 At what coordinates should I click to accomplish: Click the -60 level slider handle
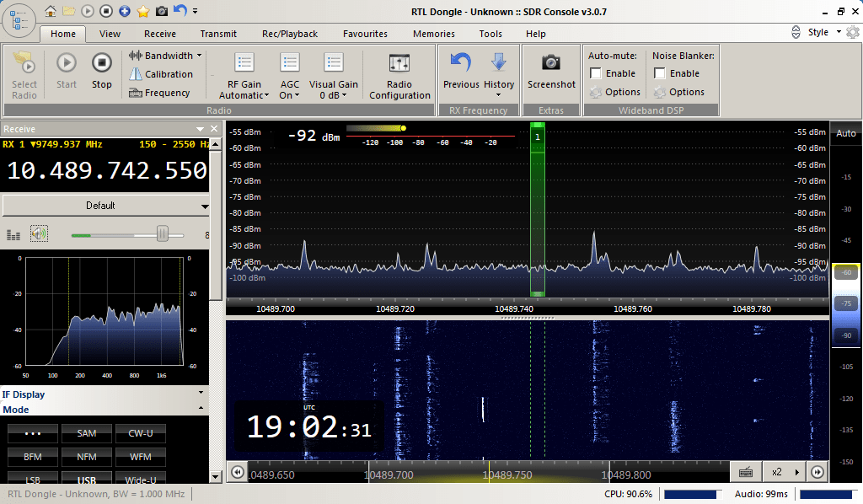846,272
